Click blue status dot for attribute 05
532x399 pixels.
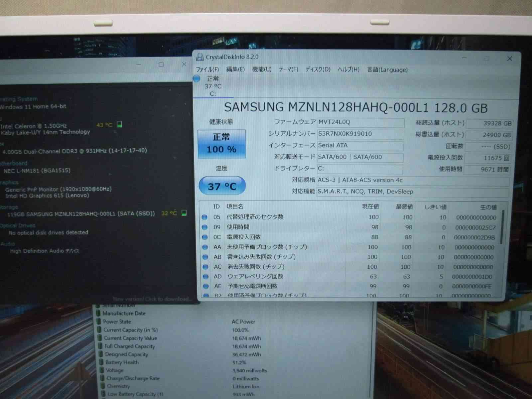(x=205, y=217)
